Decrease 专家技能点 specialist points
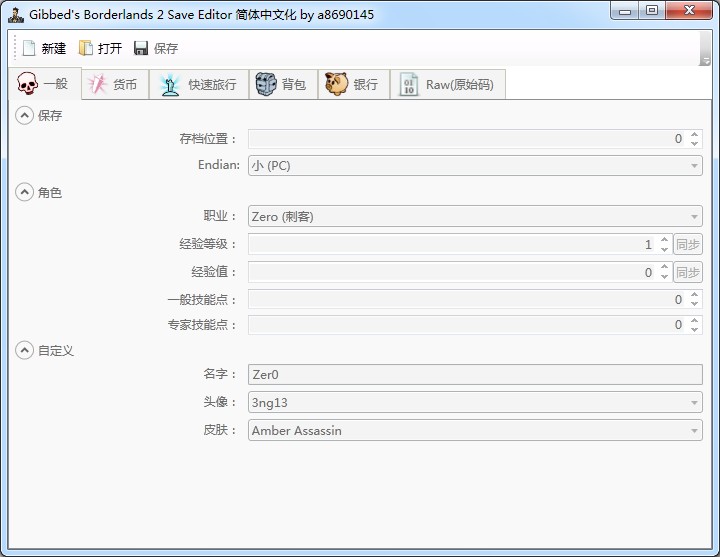 point(694,329)
